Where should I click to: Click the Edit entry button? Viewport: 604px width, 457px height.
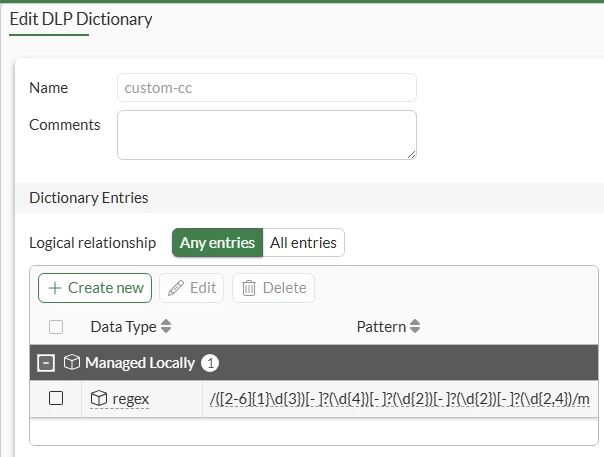[191, 288]
